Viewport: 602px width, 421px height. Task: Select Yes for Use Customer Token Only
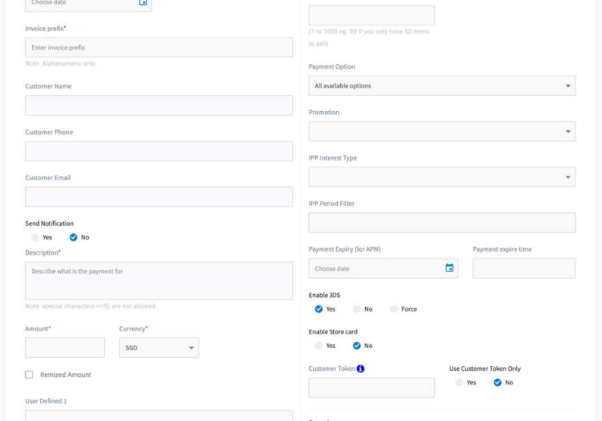[x=459, y=382]
